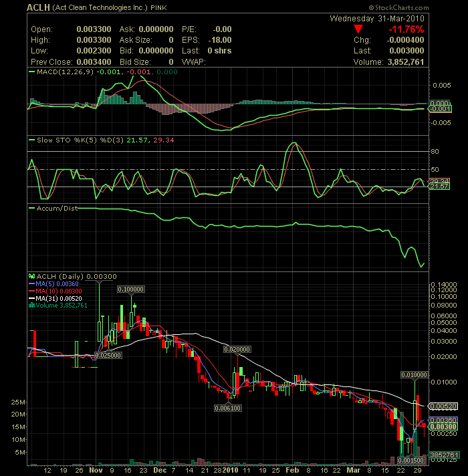Image resolution: width=468 pixels, height=476 pixels.
Task: Click the 0.100000 high price annotation
Action: [x=131, y=289]
